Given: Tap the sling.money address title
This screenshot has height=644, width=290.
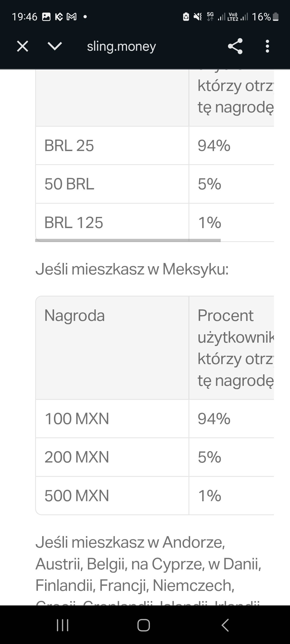Looking at the screenshot, I should pyautogui.click(x=121, y=46).
